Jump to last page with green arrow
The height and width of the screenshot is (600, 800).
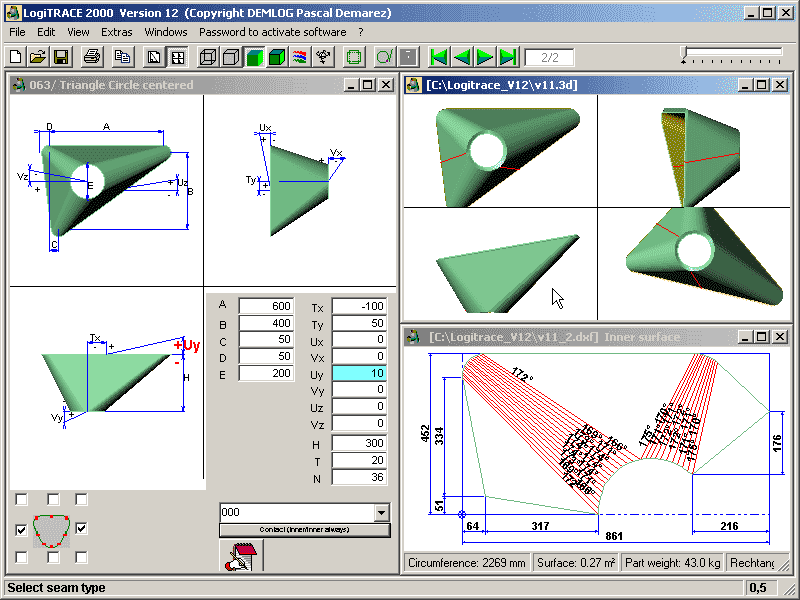tap(508, 57)
